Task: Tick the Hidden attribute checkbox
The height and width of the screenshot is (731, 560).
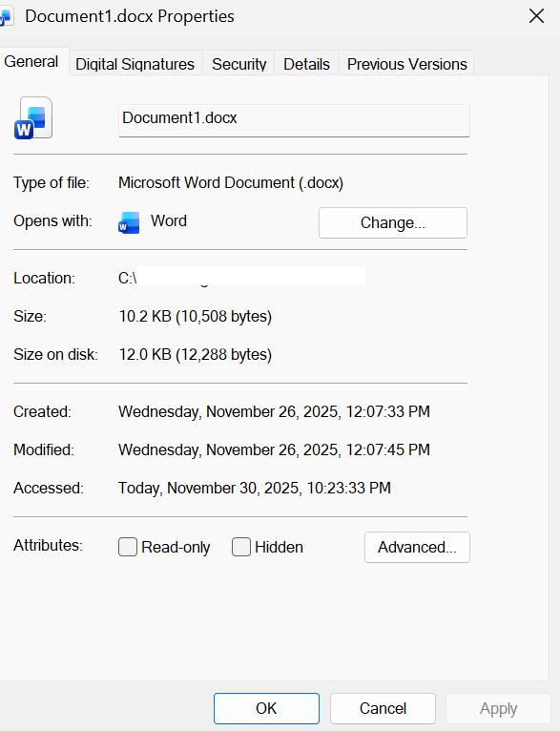Action: click(241, 547)
